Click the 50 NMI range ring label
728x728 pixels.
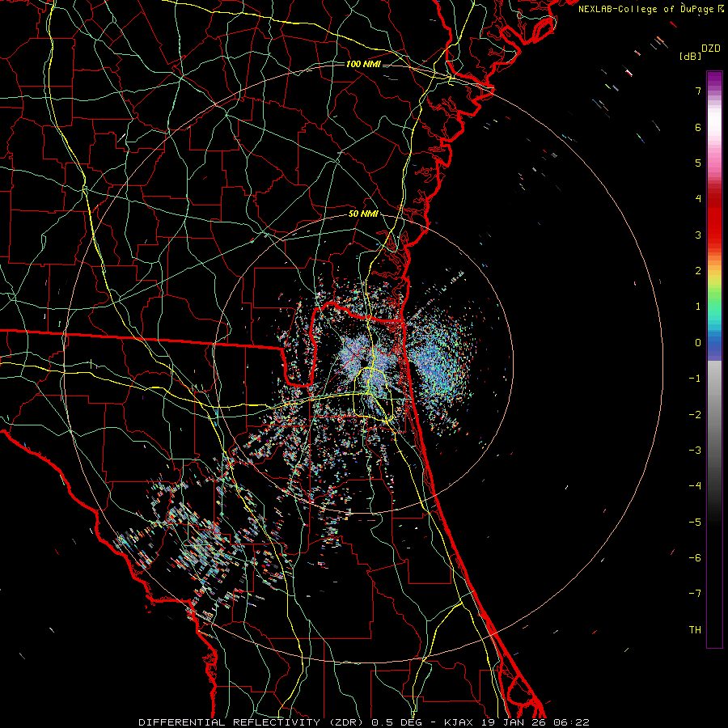[x=363, y=214]
